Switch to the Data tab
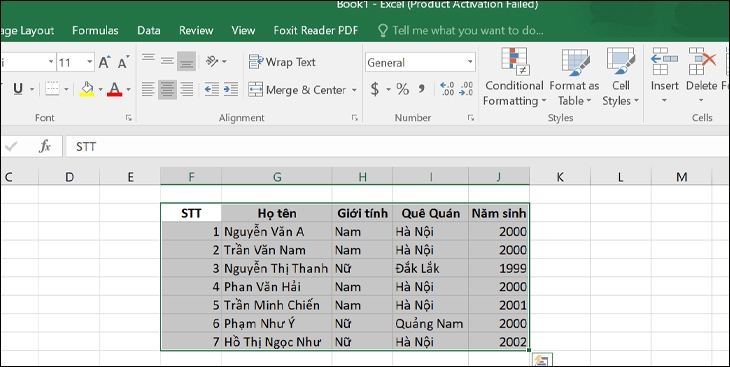 pos(149,31)
